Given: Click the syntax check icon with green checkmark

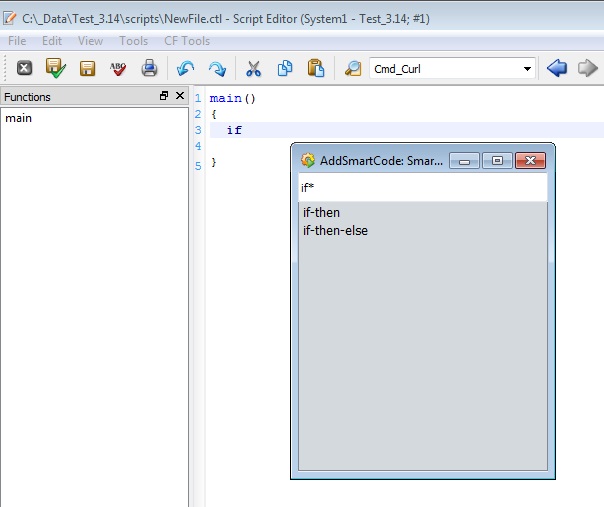Looking at the screenshot, I should 55,68.
